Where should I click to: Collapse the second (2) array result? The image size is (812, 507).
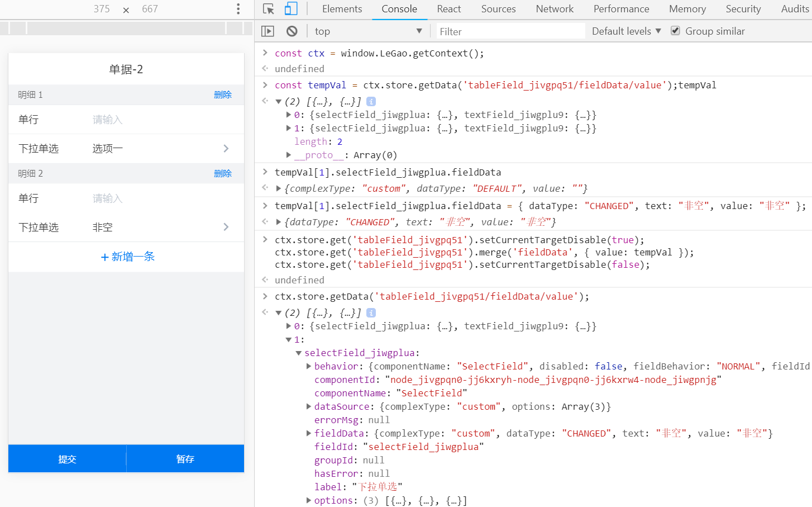click(278, 313)
